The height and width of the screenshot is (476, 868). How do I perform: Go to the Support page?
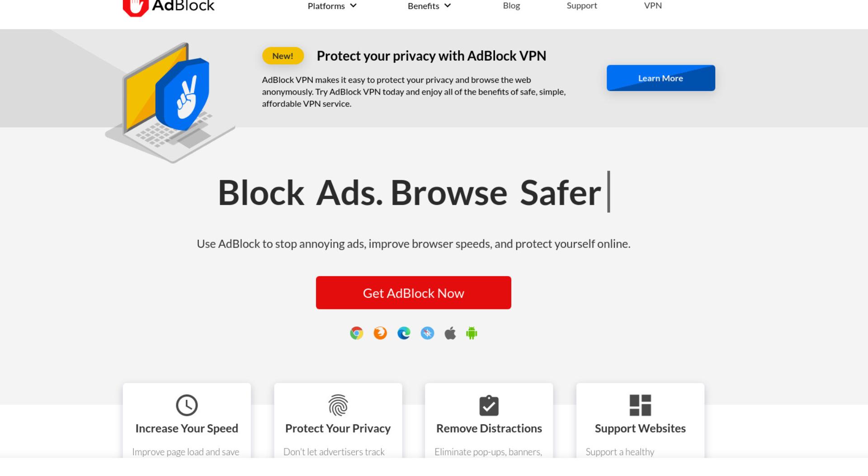click(582, 5)
